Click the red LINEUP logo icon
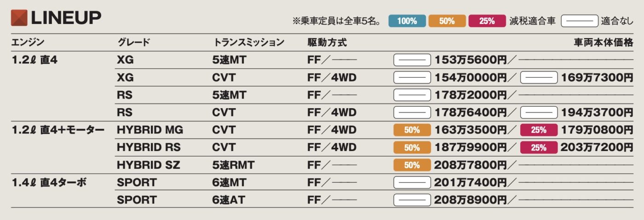The height and width of the screenshot is (220, 644). (19, 18)
